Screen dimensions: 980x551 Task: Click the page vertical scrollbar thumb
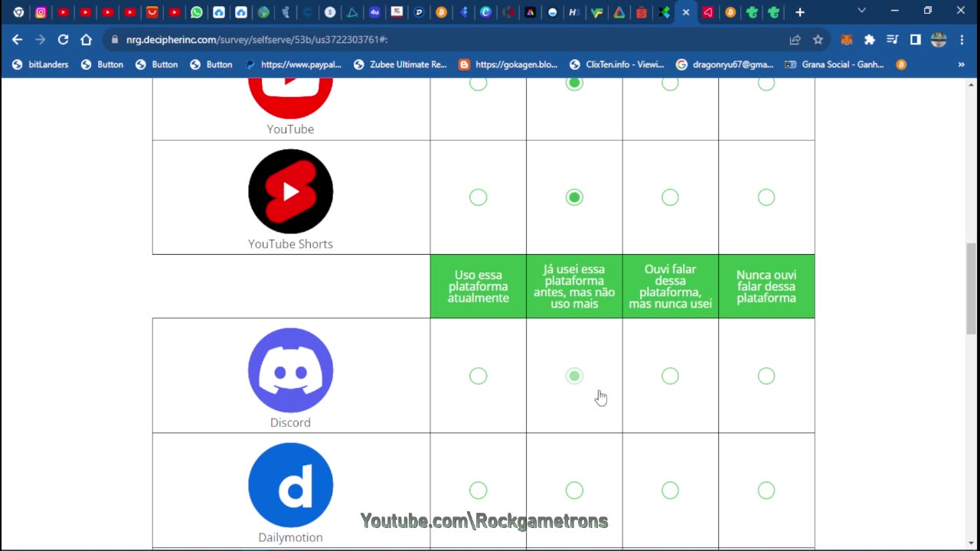(x=972, y=289)
